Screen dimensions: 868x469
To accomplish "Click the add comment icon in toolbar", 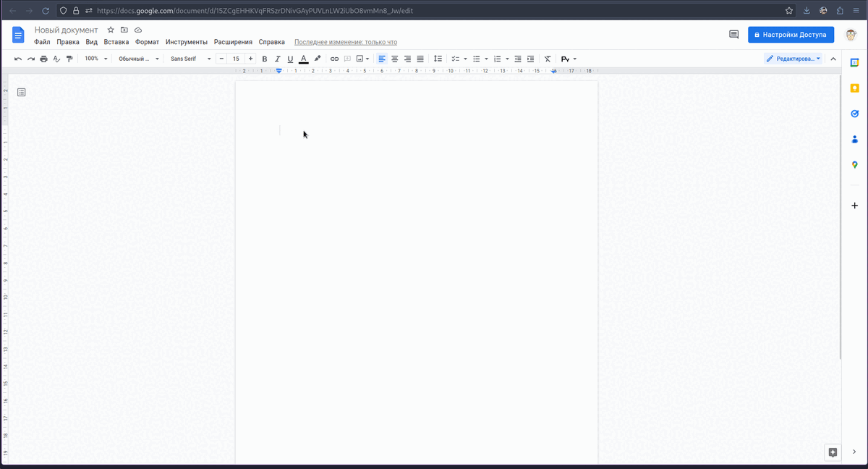I will click(347, 59).
